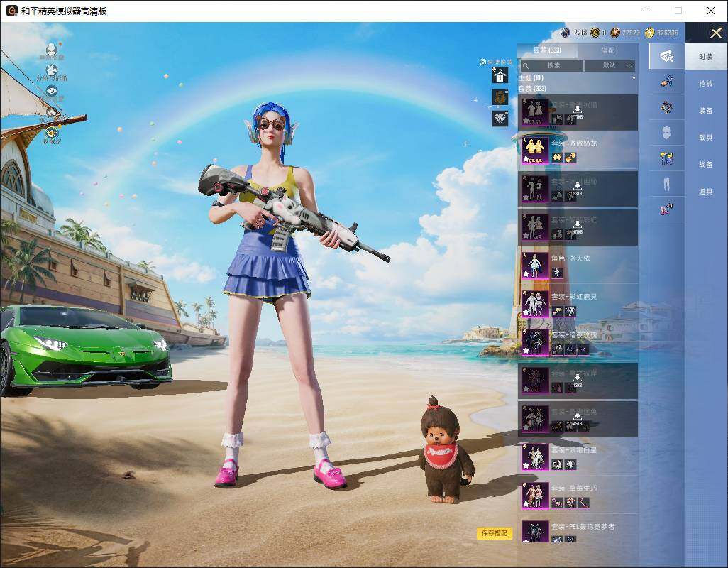Select the third accessories category icon
The image size is (728, 568).
(x=666, y=107)
